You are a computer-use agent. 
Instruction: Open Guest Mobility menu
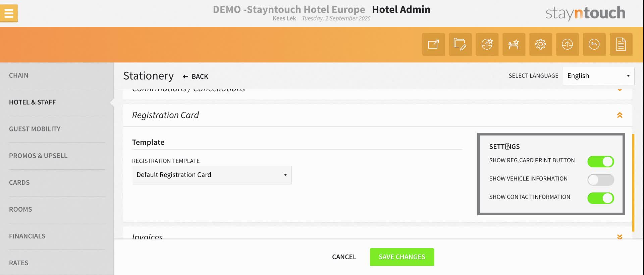pos(35,129)
